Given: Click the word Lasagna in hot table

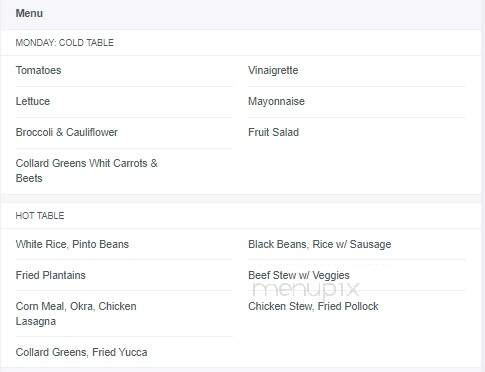Looking at the screenshot, I should [36, 322].
